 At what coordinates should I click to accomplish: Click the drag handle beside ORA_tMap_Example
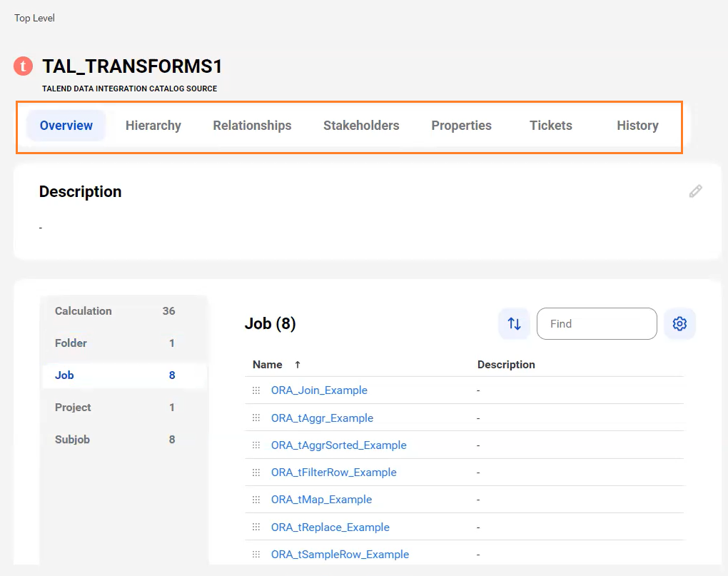(x=256, y=500)
